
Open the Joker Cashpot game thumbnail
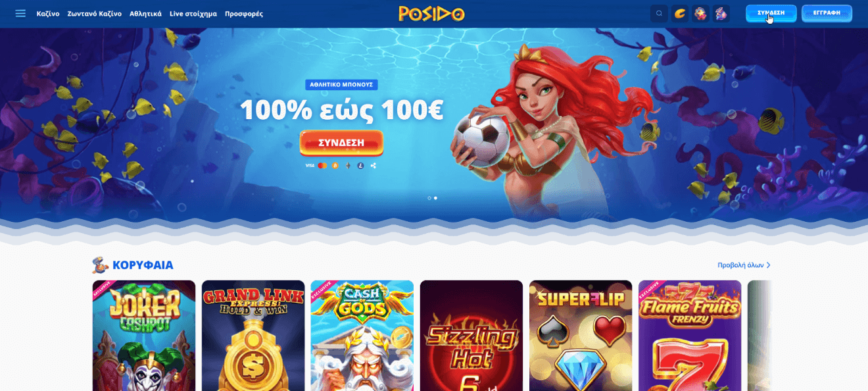[x=144, y=336]
